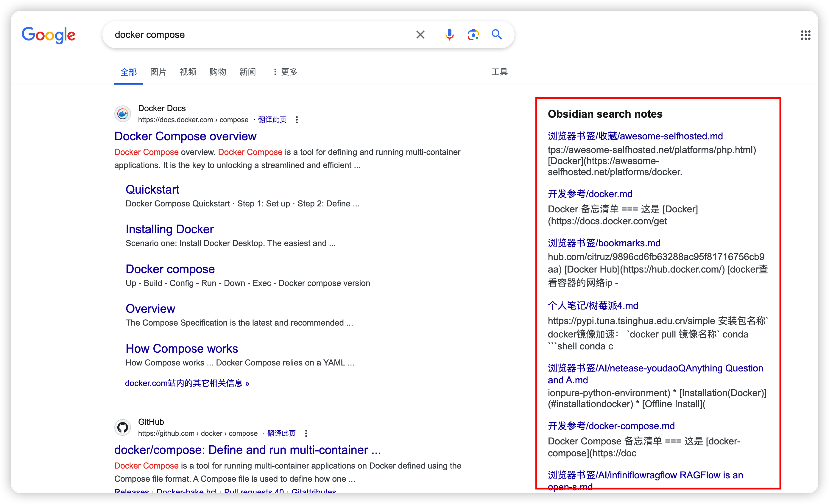
Task: Switch to the 新闻 news tab
Action: 247,72
